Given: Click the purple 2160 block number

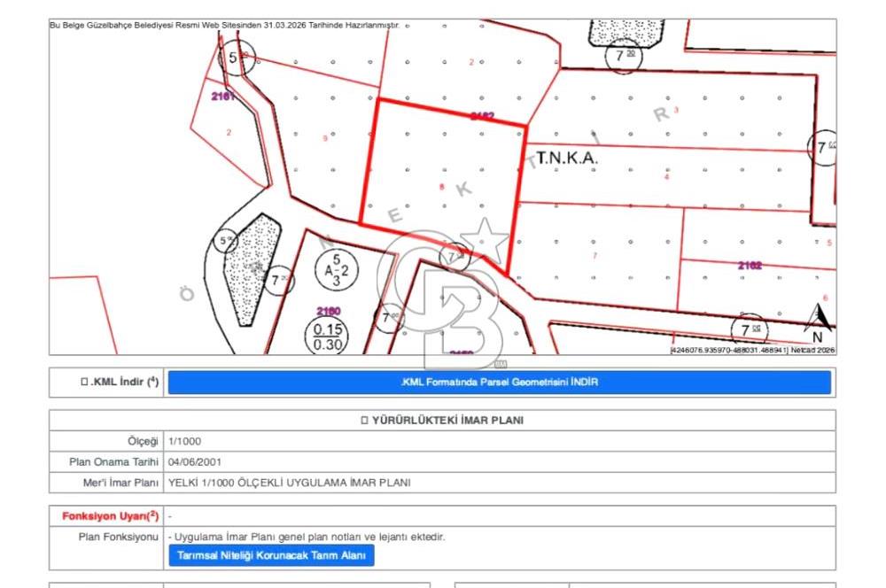Looking at the screenshot, I should [329, 311].
